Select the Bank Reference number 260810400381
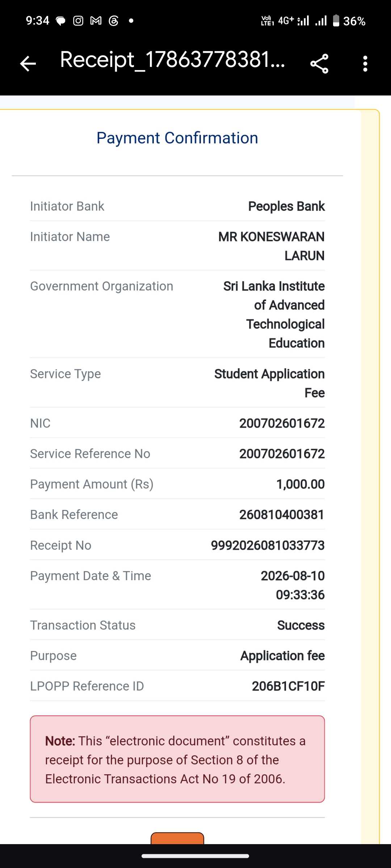The width and height of the screenshot is (391, 868). (x=282, y=514)
